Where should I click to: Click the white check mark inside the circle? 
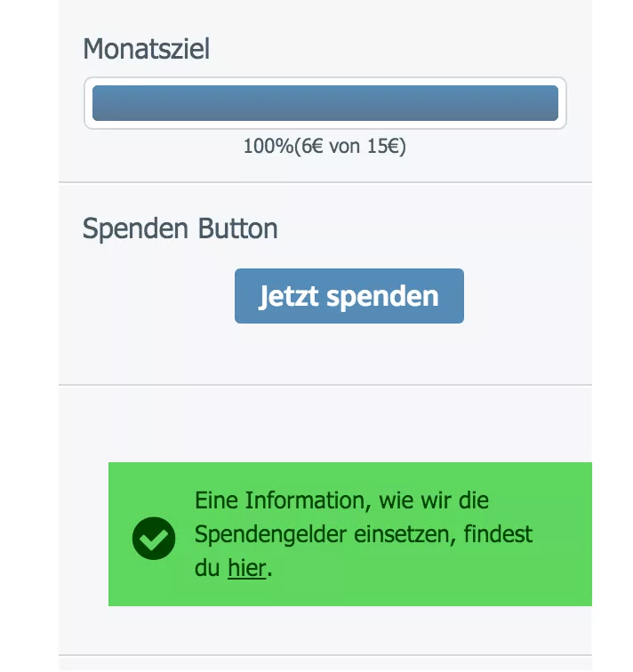(154, 540)
